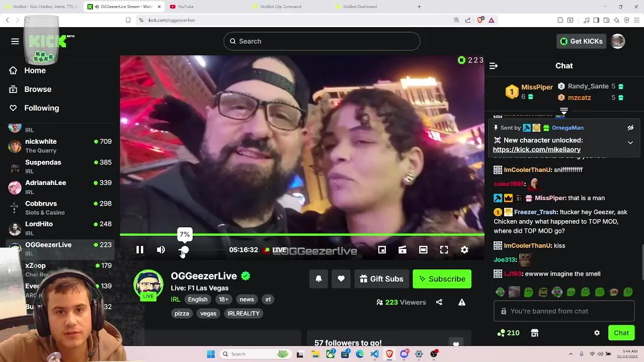Open Windows Start menu
Image resolution: width=644 pixels, height=362 pixels.
coord(211,354)
